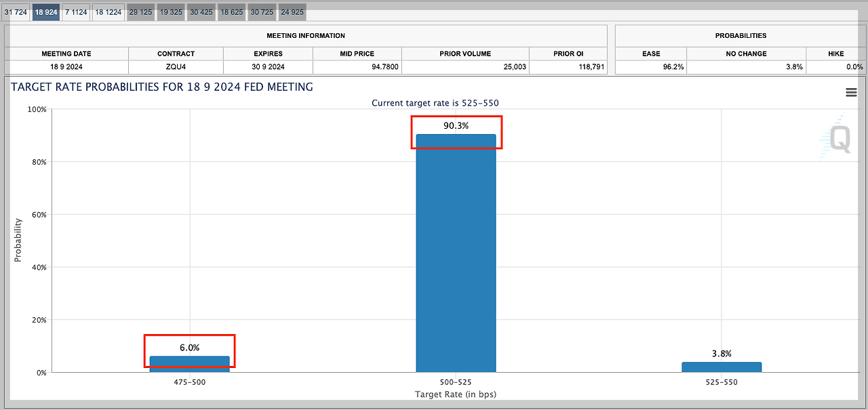Click the 525-550 target rate bar

722,367
